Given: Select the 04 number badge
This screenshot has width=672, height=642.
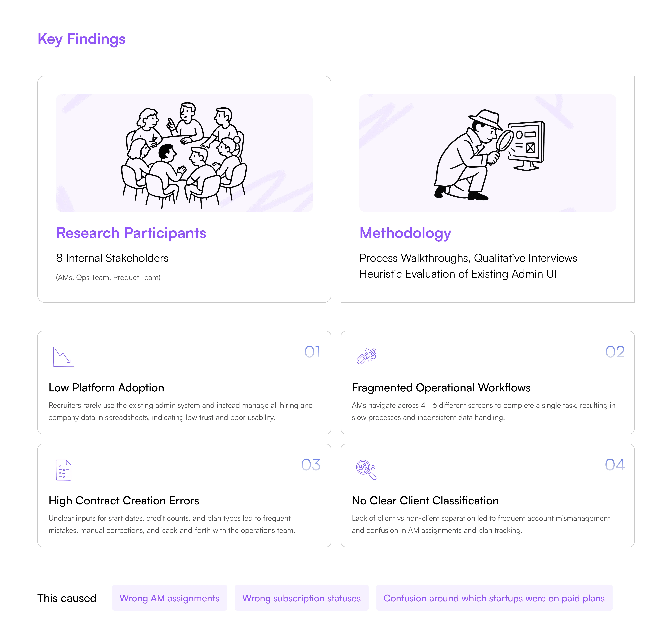Looking at the screenshot, I should (615, 465).
